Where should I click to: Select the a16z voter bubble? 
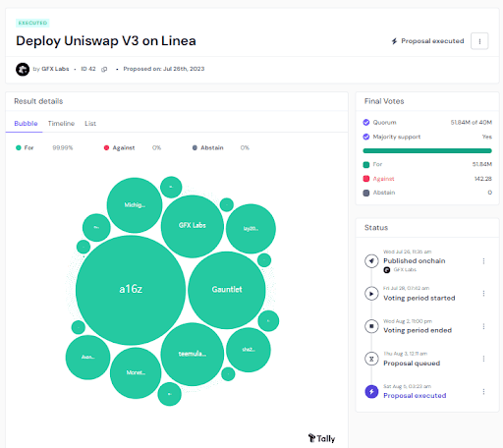[131, 290]
